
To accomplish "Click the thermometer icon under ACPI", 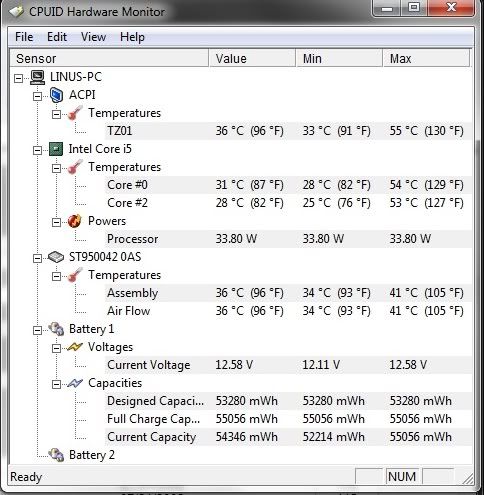I will (75, 113).
